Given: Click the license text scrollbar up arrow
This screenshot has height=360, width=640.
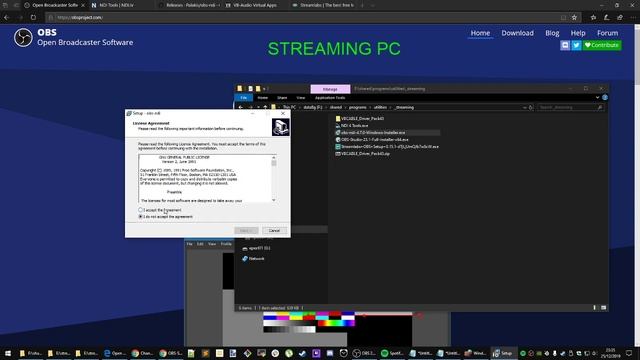Looking at the screenshot, I should 273,157.
